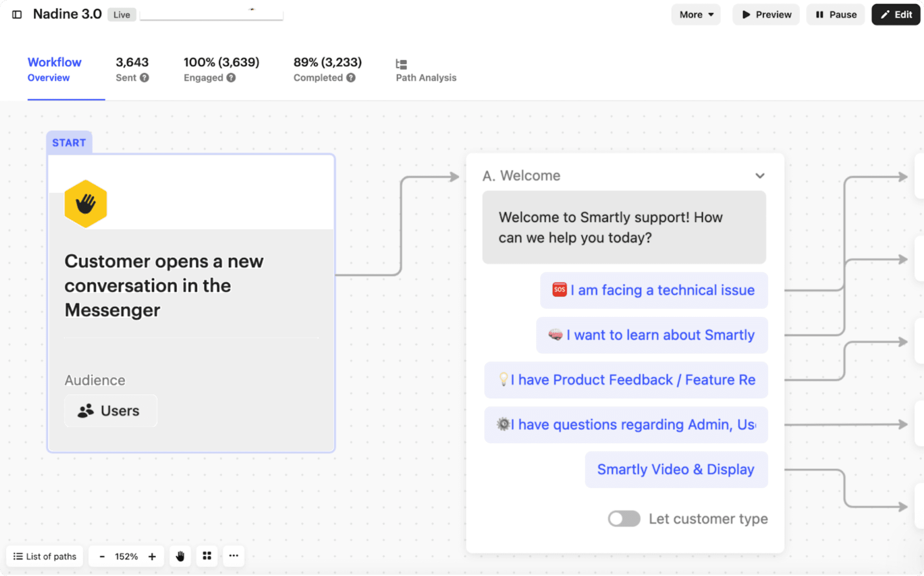Select "I am facing a technical issue" reply
The image size is (924, 576).
pyautogui.click(x=654, y=290)
